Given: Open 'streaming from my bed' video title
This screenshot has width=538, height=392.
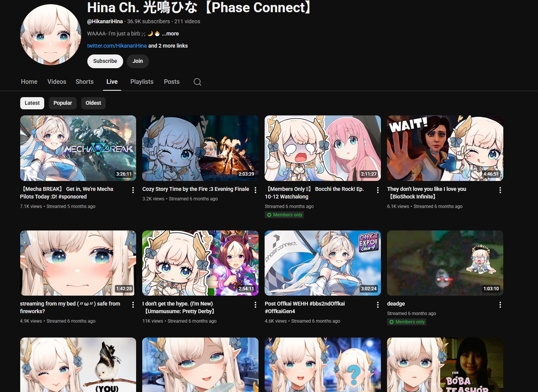Looking at the screenshot, I should pos(70,307).
